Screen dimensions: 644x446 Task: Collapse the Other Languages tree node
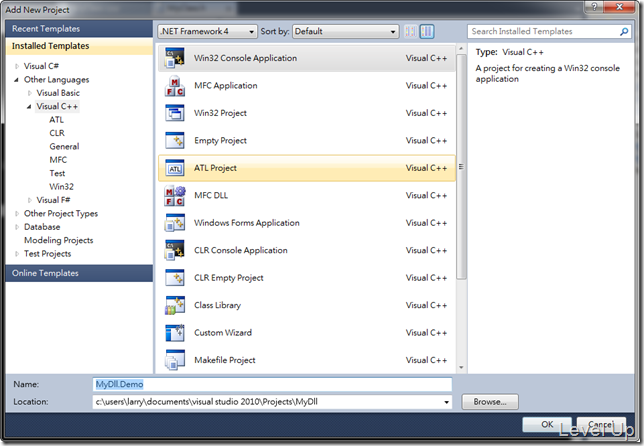pos(16,80)
